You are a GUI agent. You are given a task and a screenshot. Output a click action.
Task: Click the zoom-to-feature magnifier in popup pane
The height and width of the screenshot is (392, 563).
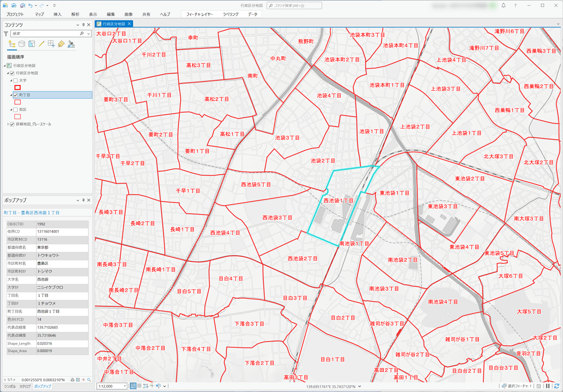(x=89, y=380)
